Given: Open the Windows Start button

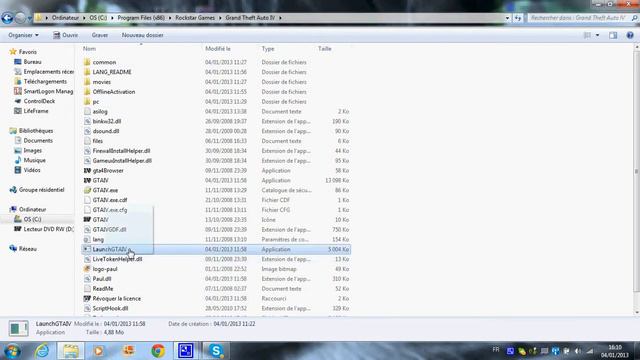Looking at the screenshot, I should (12, 351).
